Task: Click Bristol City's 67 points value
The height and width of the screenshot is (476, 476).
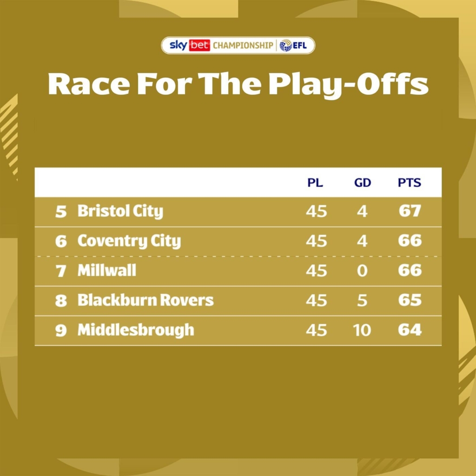Action: 410,211
